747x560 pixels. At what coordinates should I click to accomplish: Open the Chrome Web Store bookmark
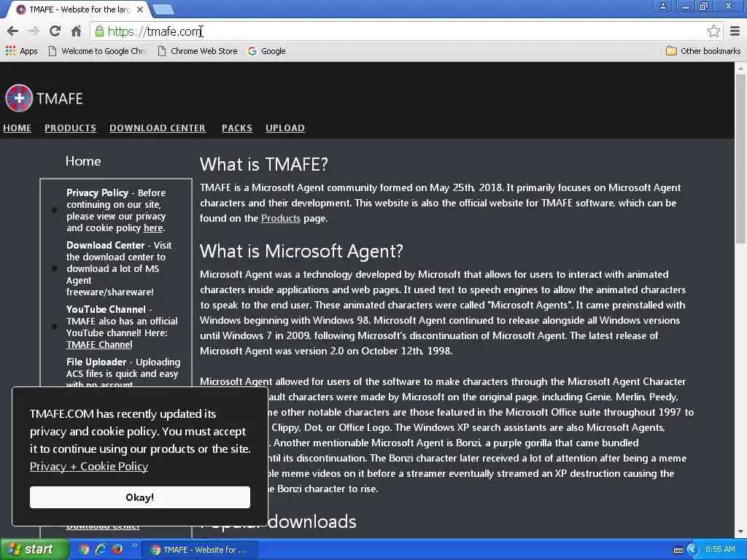198,51
